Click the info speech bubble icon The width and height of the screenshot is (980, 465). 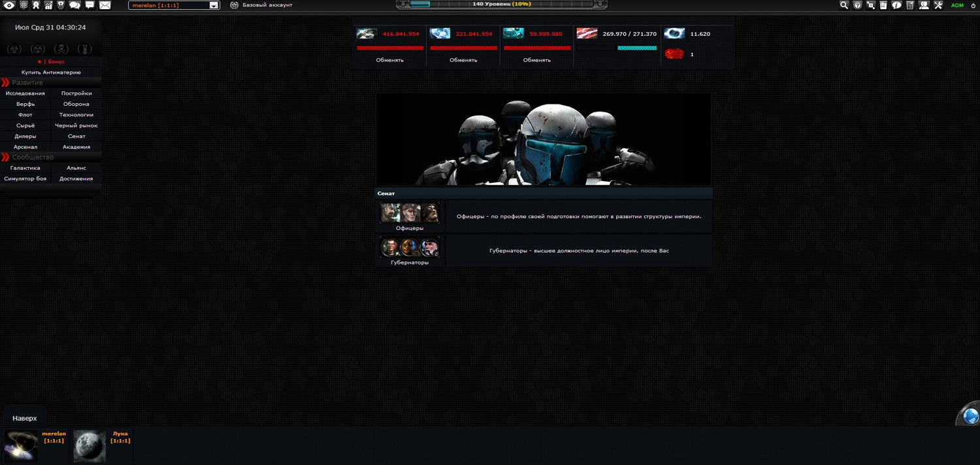click(896, 5)
